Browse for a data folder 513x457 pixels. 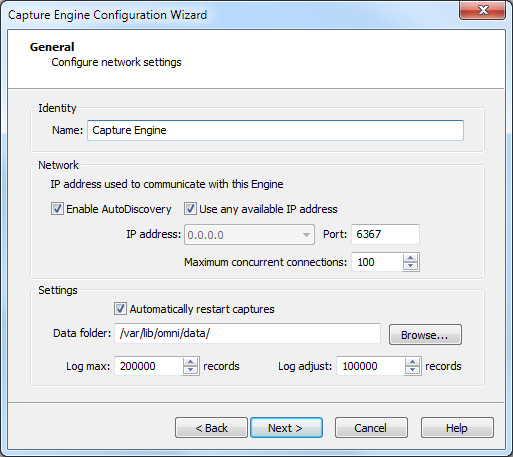tap(425, 335)
